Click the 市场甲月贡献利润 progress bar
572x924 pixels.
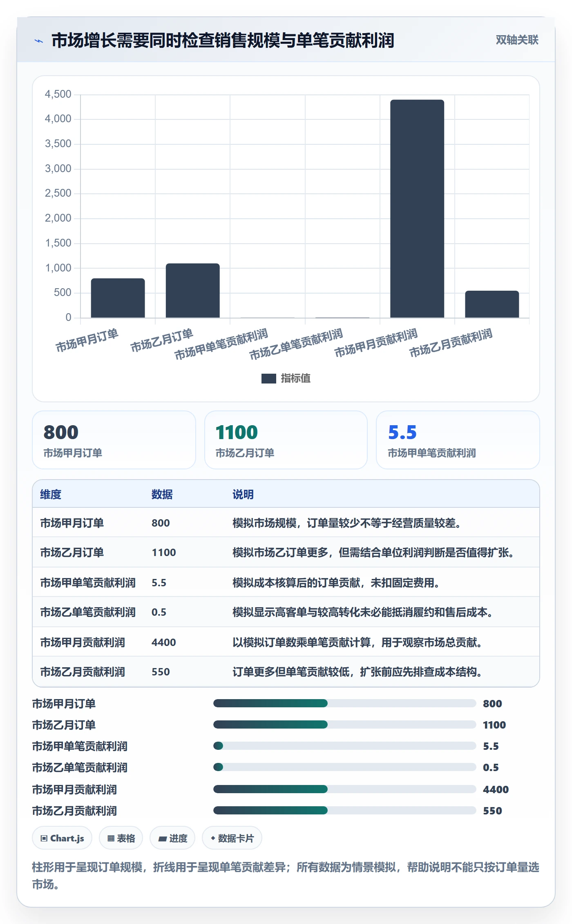tap(344, 789)
